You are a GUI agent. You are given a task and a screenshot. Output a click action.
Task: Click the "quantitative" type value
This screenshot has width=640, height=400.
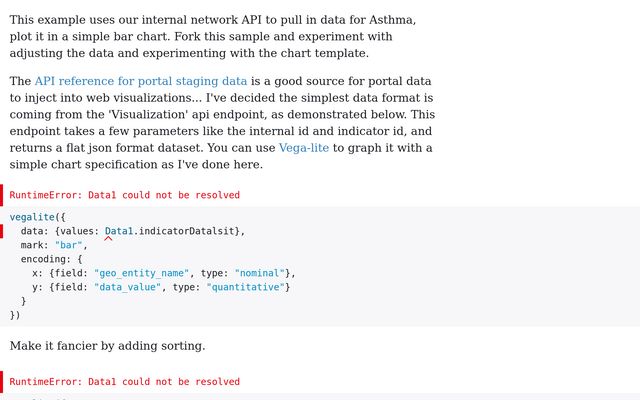tap(248, 287)
